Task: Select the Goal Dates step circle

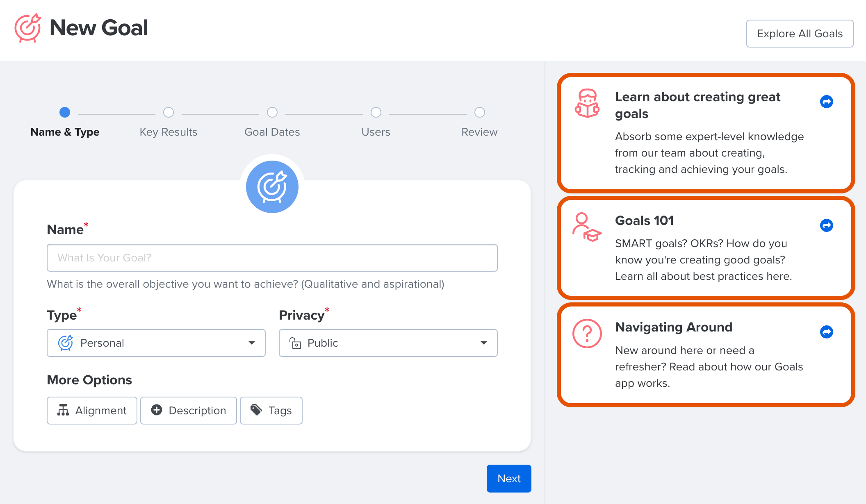Action: point(272,112)
